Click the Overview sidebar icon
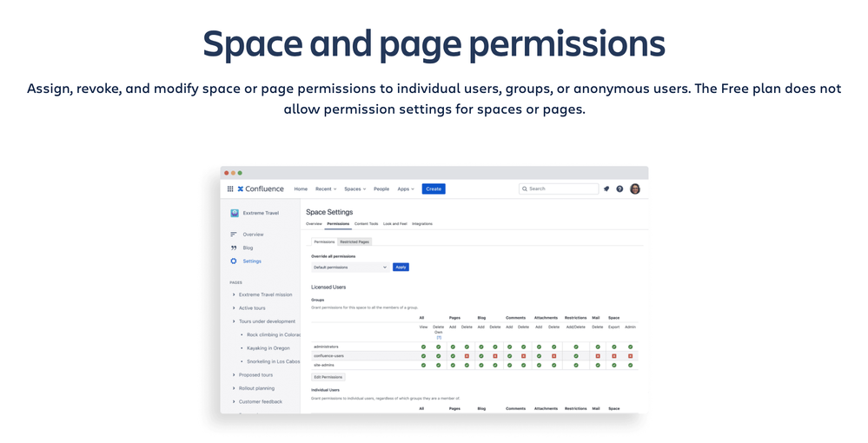868x443 pixels. point(234,235)
